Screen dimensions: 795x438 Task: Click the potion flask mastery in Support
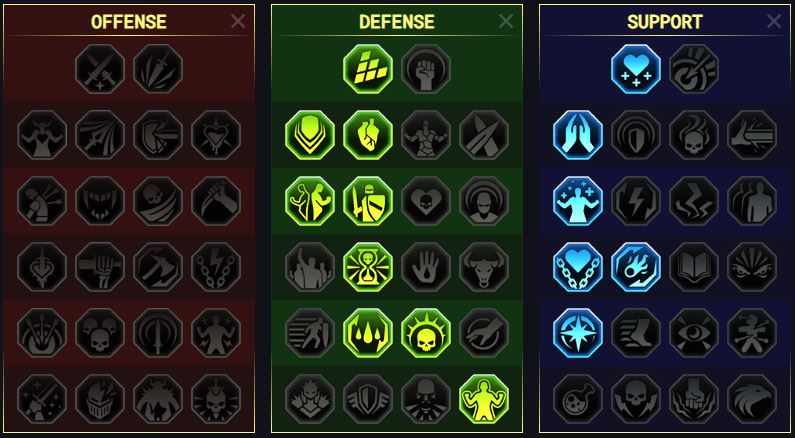point(578,399)
